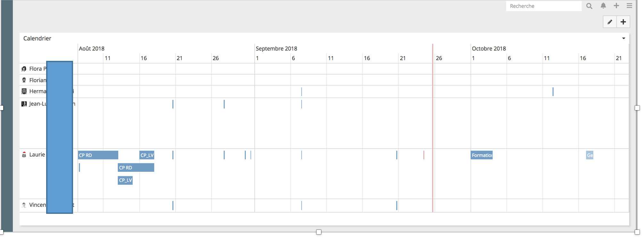
Task: Click the Septembre 2018 month label
Action: (277, 49)
